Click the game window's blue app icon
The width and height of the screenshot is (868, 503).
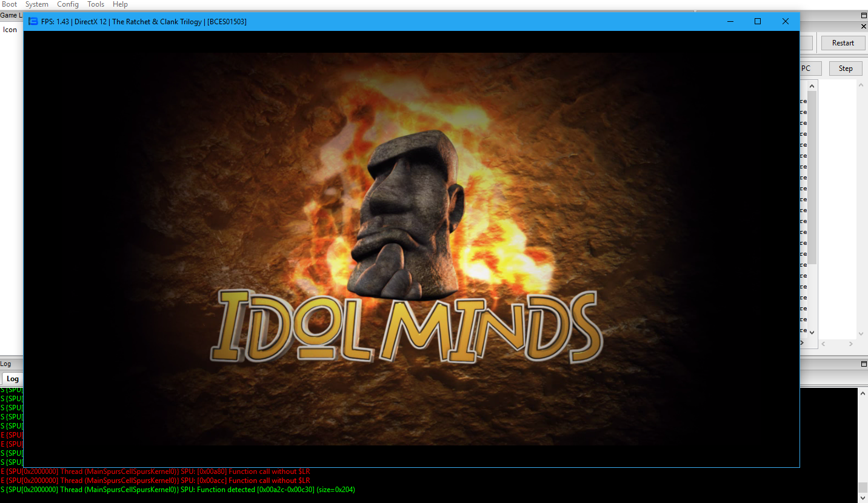[33, 21]
